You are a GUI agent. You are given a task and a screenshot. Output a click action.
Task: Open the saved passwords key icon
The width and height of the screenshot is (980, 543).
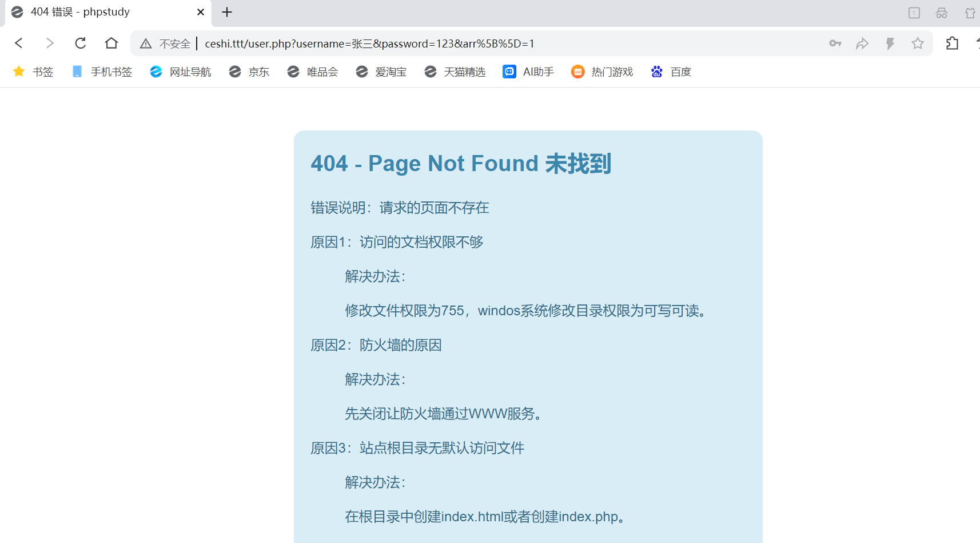coord(835,43)
